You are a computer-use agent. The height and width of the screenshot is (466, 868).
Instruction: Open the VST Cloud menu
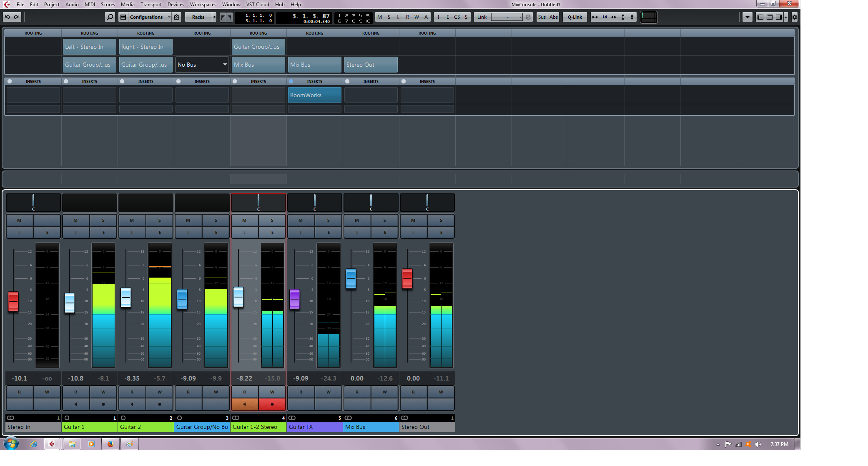(x=258, y=5)
